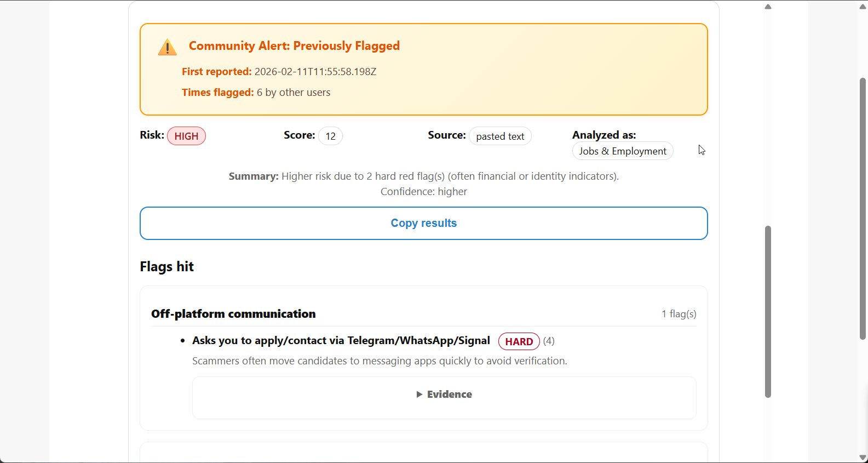Click the warning triangle alert icon
Screen dimensions: 868x463
click(x=168, y=47)
